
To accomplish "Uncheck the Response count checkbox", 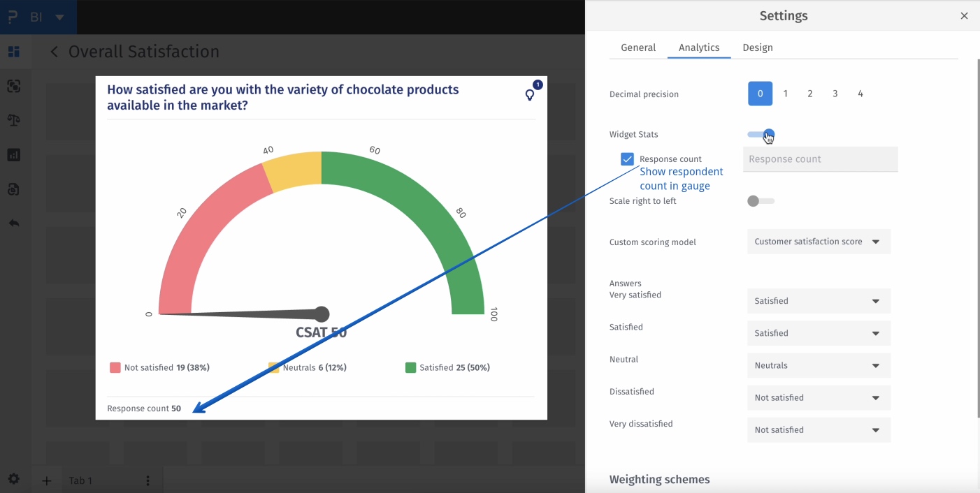I will pos(627,159).
